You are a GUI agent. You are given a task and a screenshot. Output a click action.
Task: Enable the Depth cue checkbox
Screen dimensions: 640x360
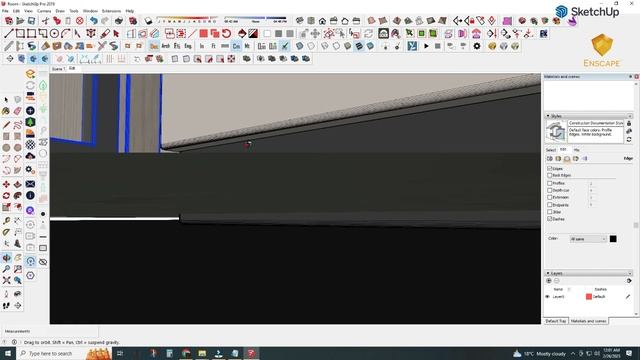(x=549, y=190)
